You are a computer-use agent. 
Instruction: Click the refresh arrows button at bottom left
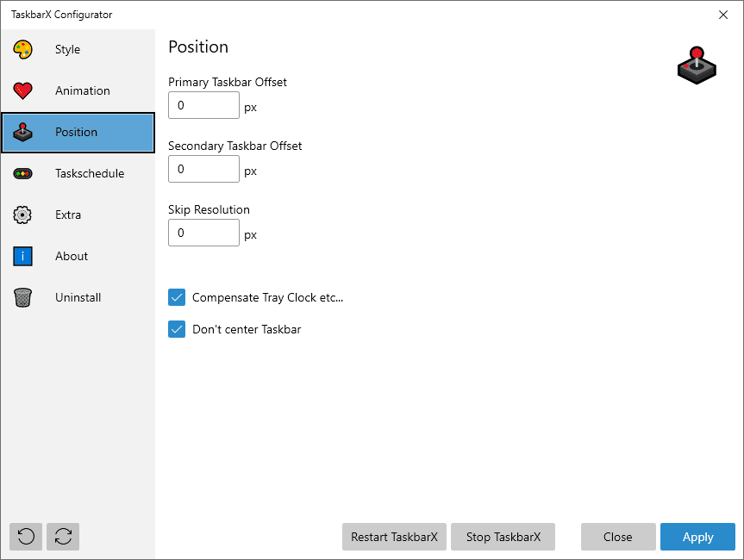pyautogui.click(x=63, y=537)
